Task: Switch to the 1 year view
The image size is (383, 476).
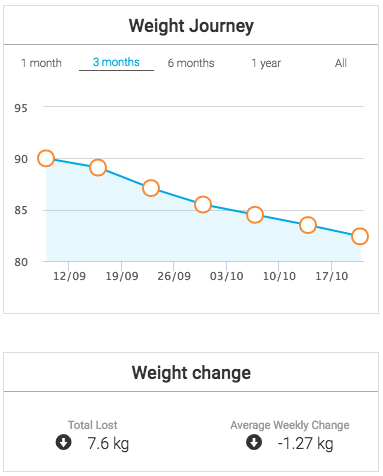Action: click(x=266, y=63)
